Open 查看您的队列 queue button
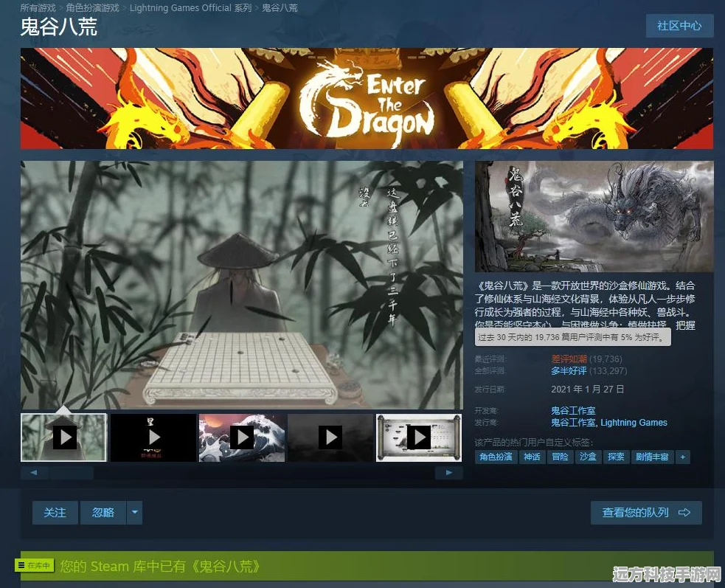 click(646, 512)
